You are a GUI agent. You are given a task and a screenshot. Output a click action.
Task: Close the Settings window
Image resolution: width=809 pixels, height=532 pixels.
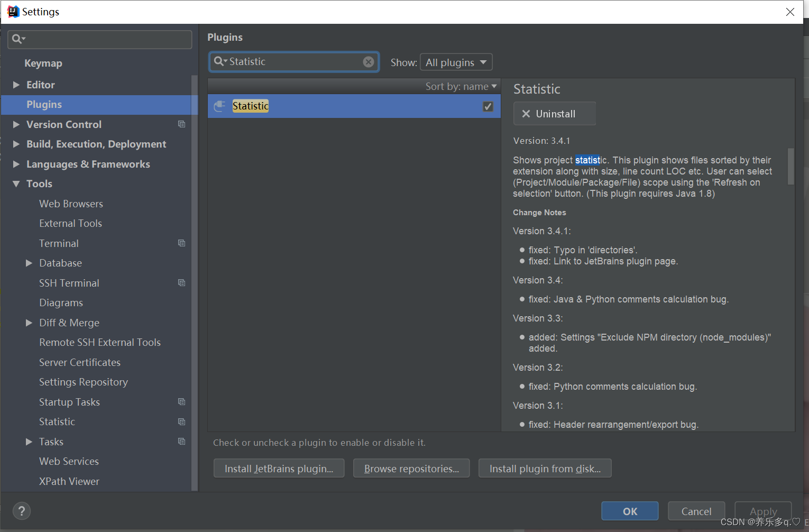click(x=790, y=12)
